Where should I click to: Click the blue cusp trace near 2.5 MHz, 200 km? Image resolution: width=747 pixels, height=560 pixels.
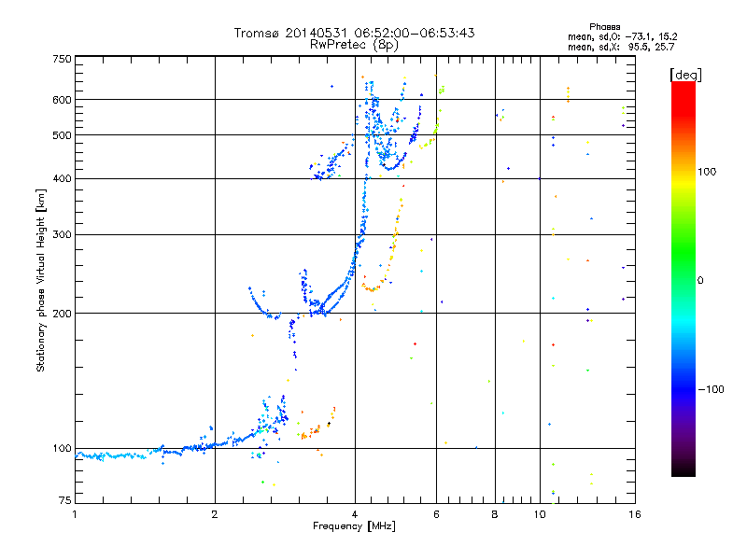pos(264,305)
